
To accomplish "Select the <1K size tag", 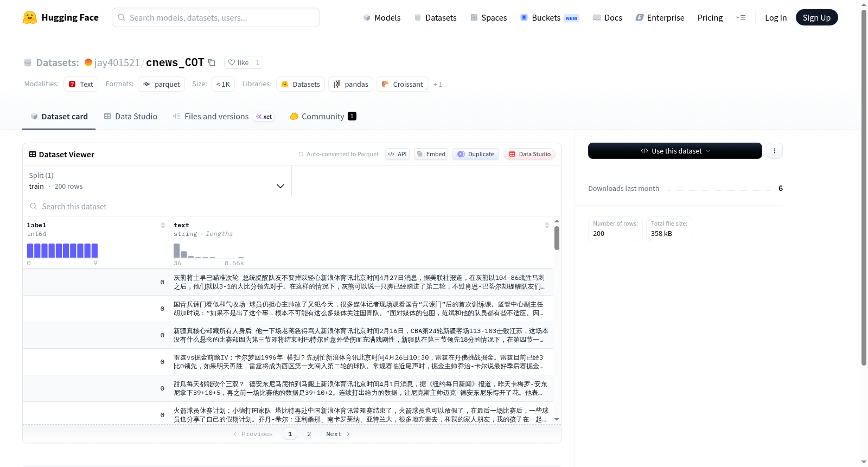I will pos(223,84).
